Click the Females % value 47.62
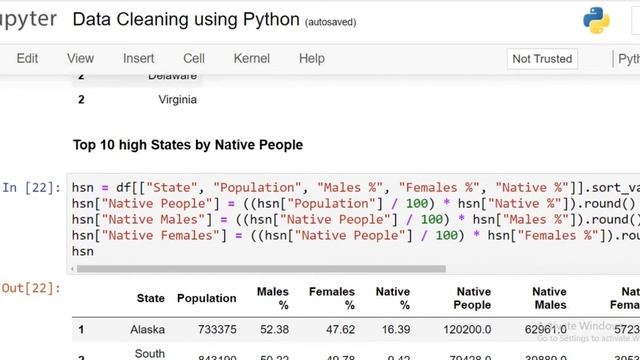The width and height of the screenshot is (640, 360). point(340,329)
